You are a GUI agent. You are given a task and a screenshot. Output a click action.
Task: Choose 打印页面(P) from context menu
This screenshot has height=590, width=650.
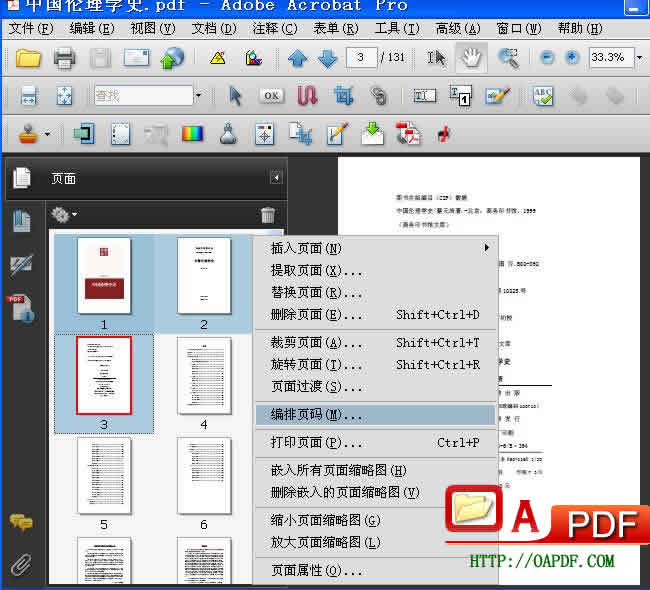tap(376, 442)
